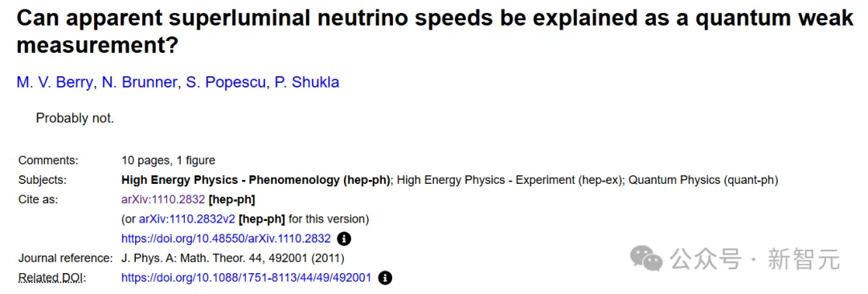Click info icon beside the Related DOI link

[x=385, y=278]
